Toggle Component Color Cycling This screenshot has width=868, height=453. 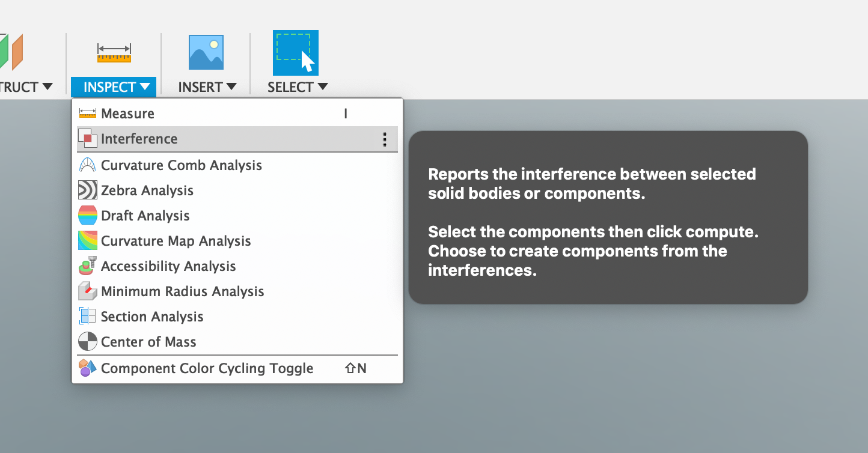207,368
